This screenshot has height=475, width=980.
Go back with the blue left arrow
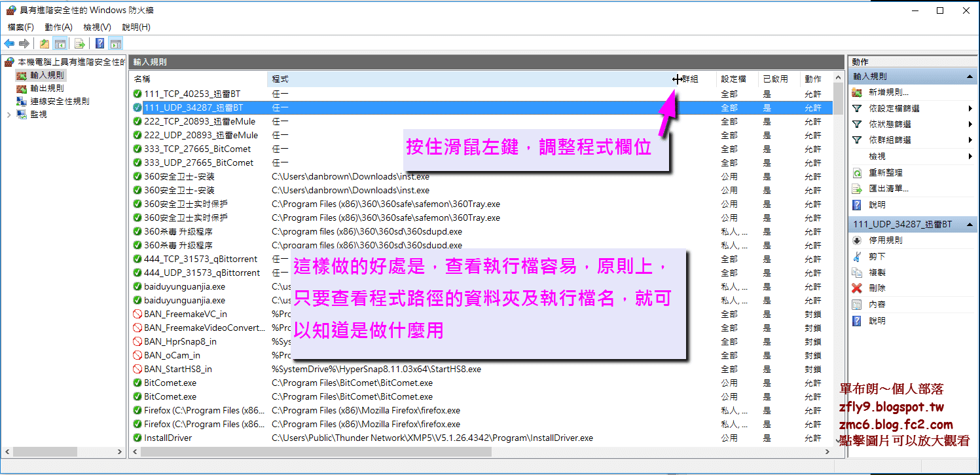[9, 44]
